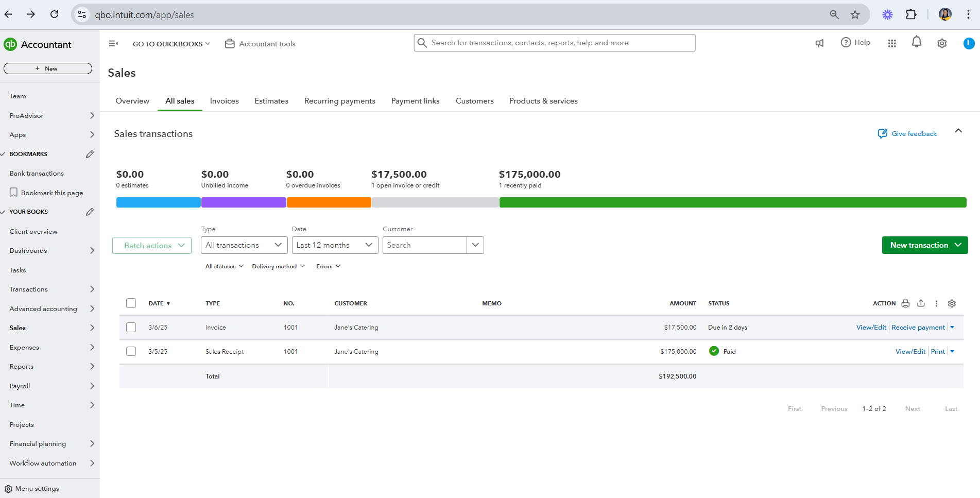Click the global search input field
980x498 pixels.
pyautogui.click(x=555, y=43)
